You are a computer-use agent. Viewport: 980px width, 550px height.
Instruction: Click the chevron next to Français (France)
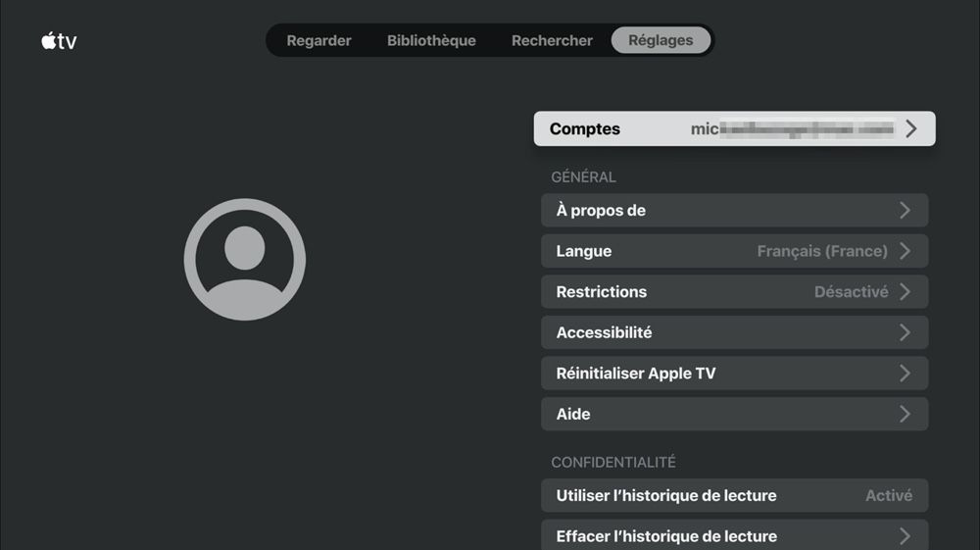click(905, 251)
